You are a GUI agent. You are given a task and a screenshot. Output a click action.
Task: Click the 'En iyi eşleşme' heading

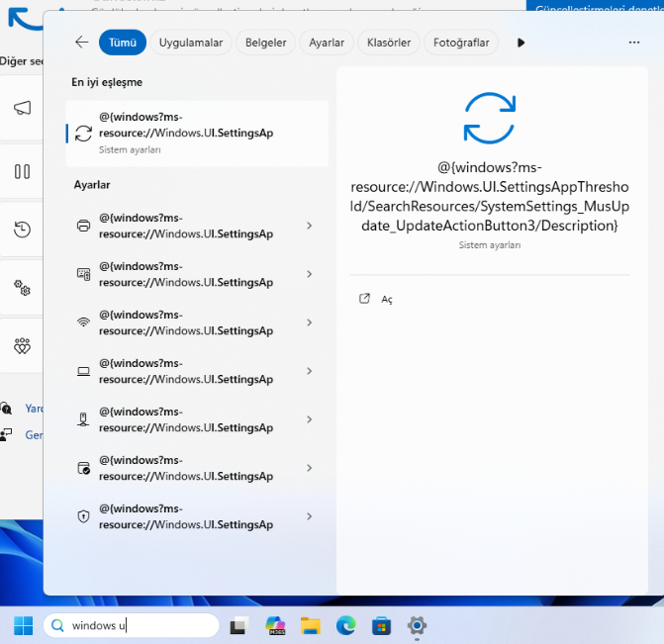[x=107, y=82]
